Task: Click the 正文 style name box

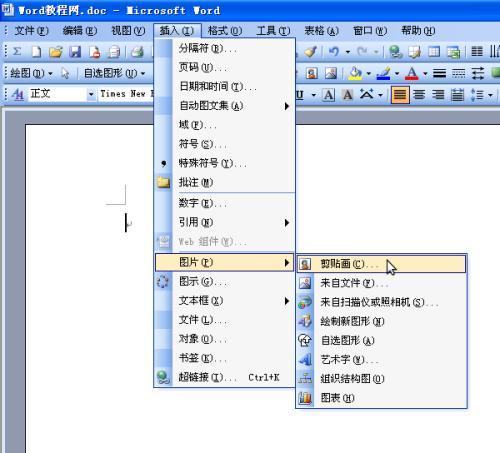Action: pos(57,94)
